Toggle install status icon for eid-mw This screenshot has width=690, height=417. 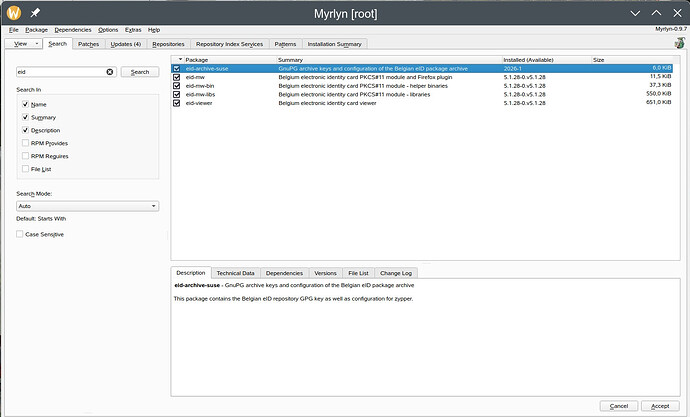(x=177, y=77)
